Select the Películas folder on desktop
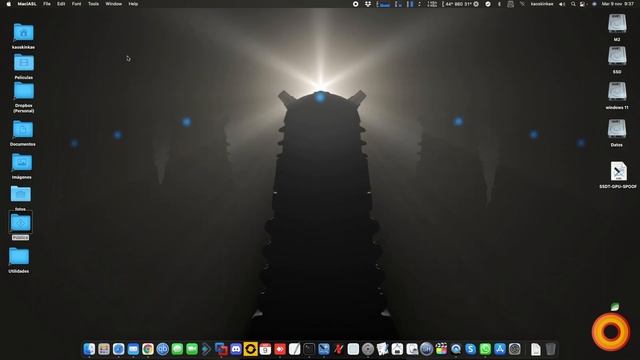 tap(24, 63)
